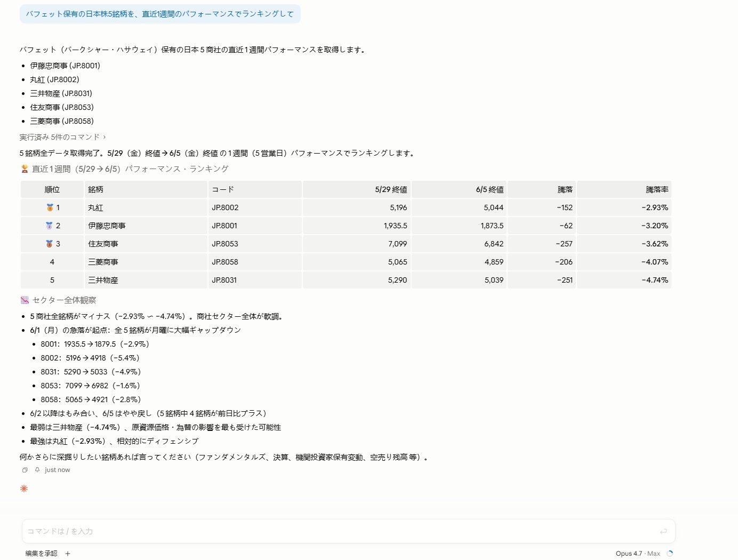Open the Opus 4.7 · Max model selector
The image size is (738, 560).
click(638, 554)
